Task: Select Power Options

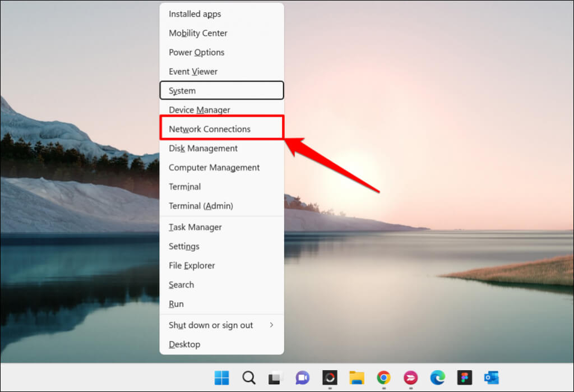Action: pyautogui.click(x=196, y=52)
